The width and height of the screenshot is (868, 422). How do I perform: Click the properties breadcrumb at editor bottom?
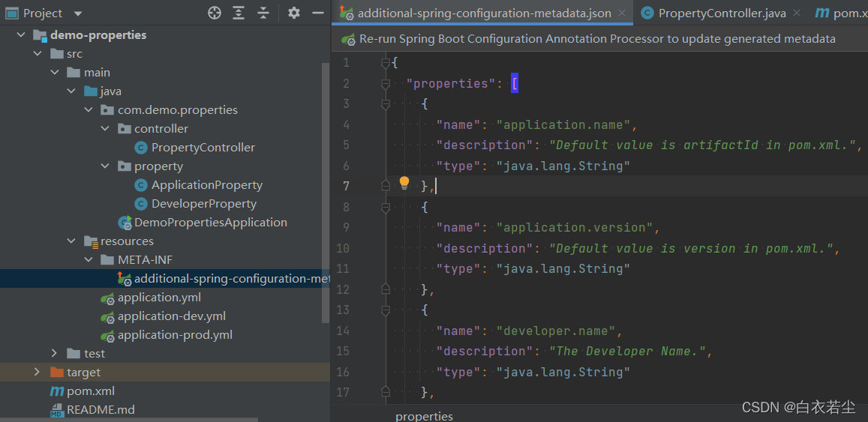424,417
